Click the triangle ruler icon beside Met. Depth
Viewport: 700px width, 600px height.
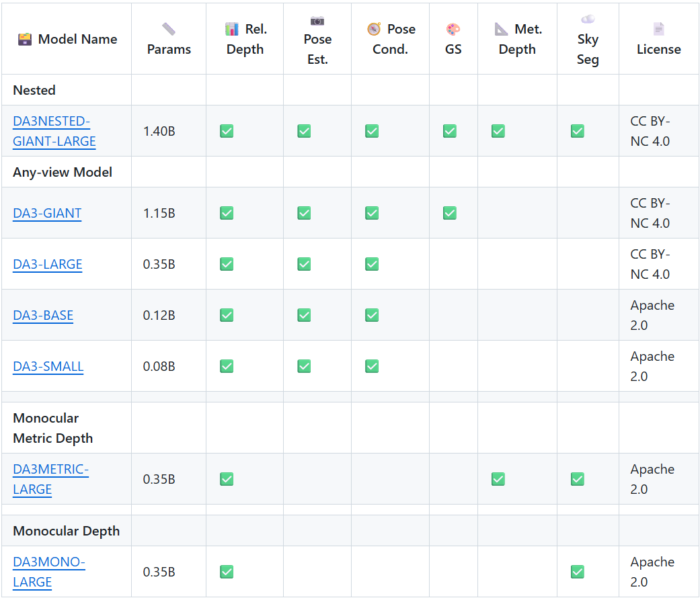click(x=502, y=29)
